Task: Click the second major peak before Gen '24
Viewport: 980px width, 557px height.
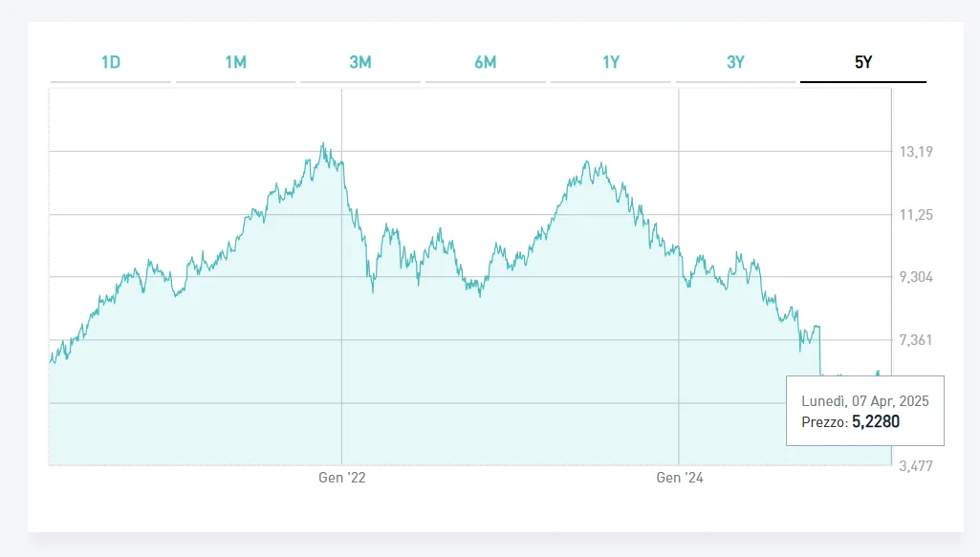Action: (587, 162)
